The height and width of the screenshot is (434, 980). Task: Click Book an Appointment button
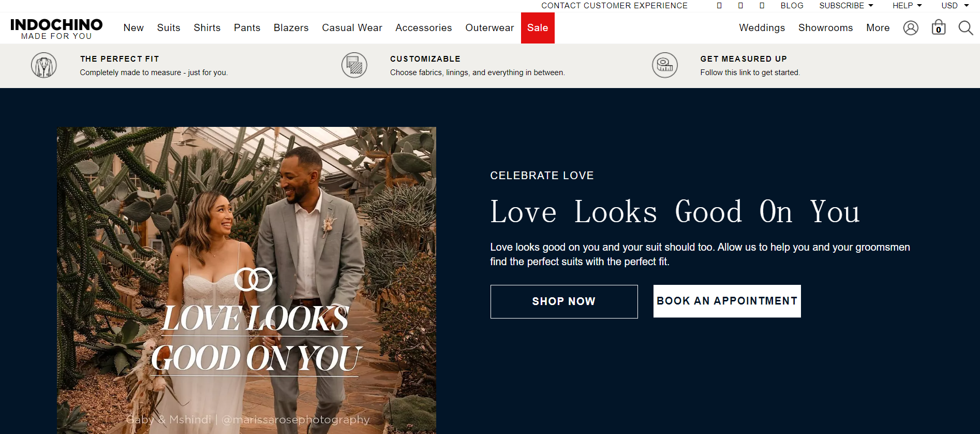pyautogui.click(x=727, y=301)
